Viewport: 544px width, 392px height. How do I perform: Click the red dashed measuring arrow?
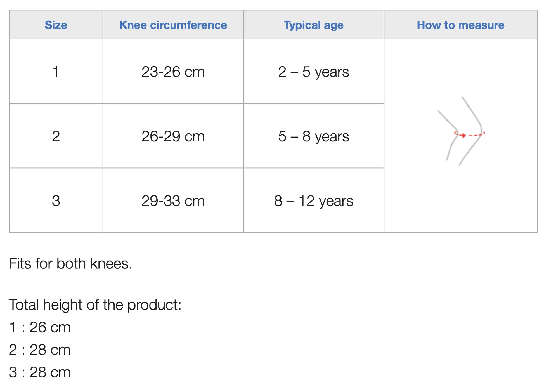tap(469, 134)
